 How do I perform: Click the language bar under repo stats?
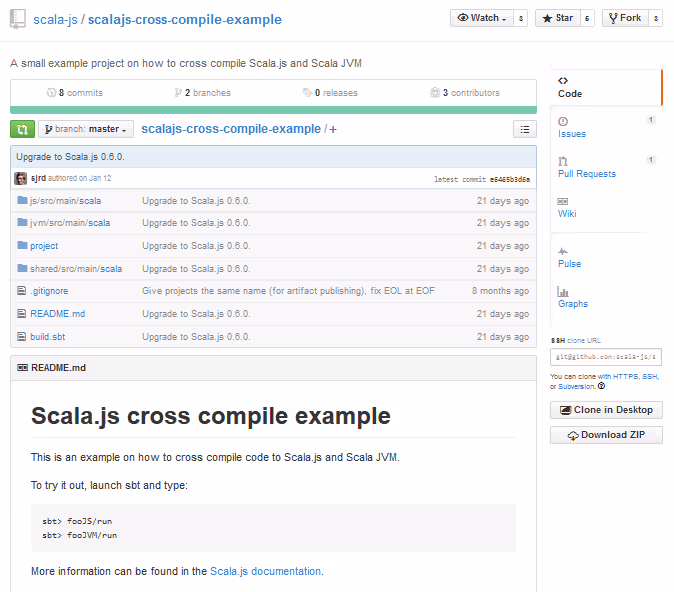click(x=273, y=110)
